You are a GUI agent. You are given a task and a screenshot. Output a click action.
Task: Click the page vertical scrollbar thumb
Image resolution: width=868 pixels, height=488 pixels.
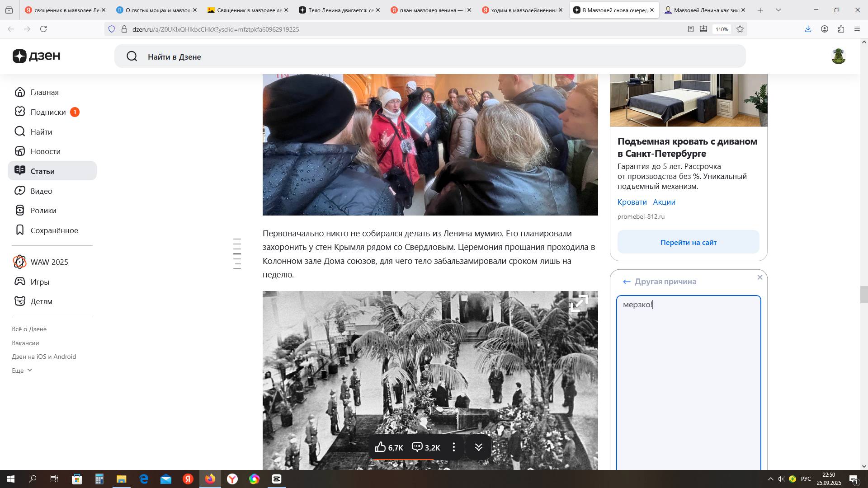pos(863,295)
